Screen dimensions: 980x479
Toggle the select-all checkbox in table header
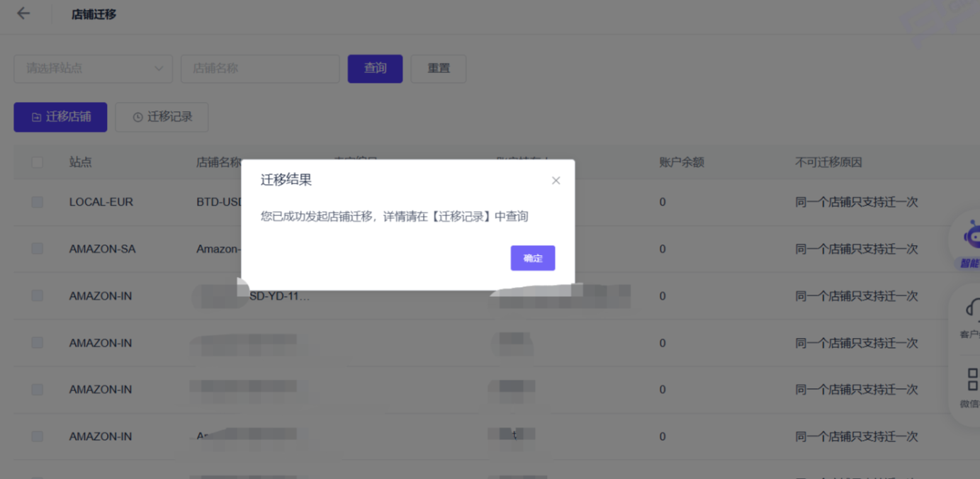click(37, 162)
